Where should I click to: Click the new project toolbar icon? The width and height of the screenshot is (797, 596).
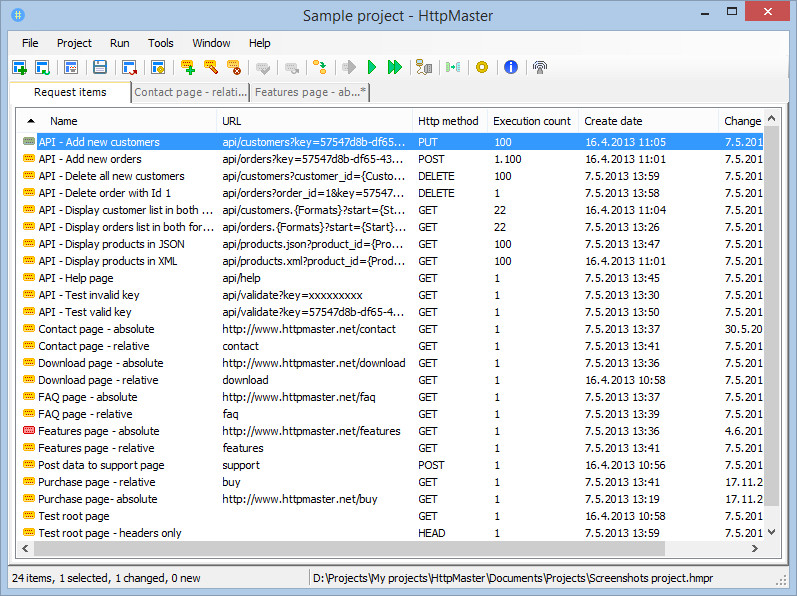coord(19,67)
